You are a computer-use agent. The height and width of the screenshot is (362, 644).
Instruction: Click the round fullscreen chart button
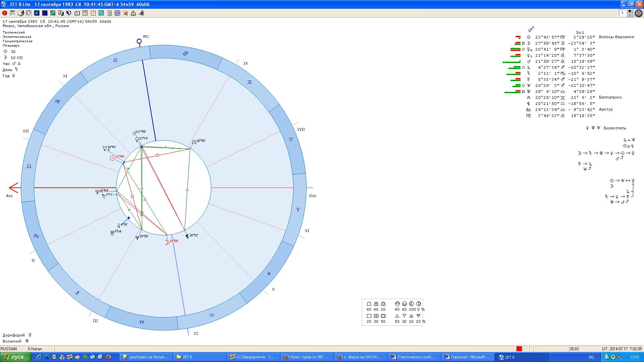(639, 13)
